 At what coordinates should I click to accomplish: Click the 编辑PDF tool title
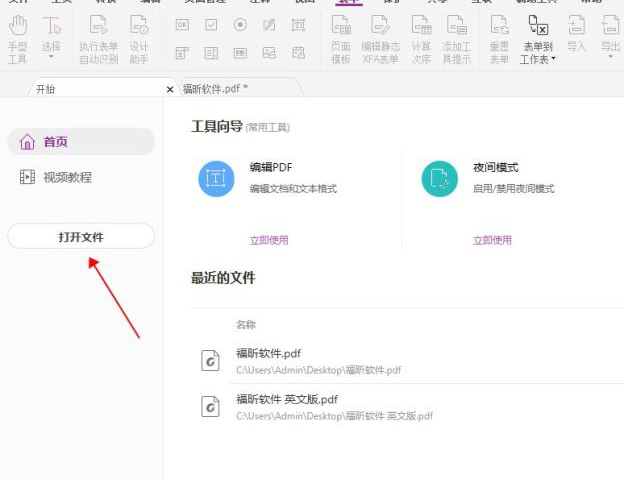[x=271, y=167]
